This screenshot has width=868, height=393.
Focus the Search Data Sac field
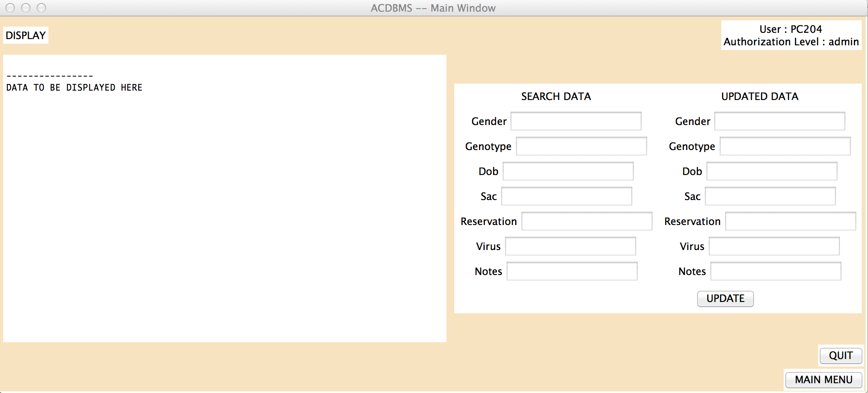[x=566, y=196]
